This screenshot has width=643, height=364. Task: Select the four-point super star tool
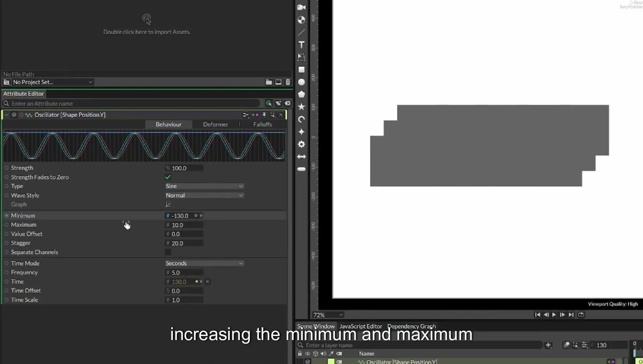tap(301, 132)
